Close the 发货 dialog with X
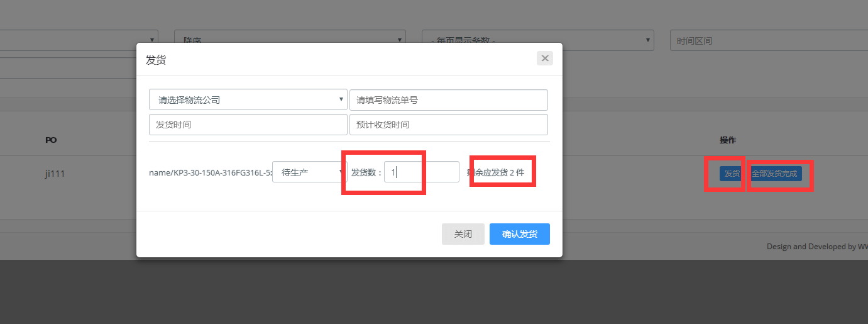 click(x=545, y=59)
